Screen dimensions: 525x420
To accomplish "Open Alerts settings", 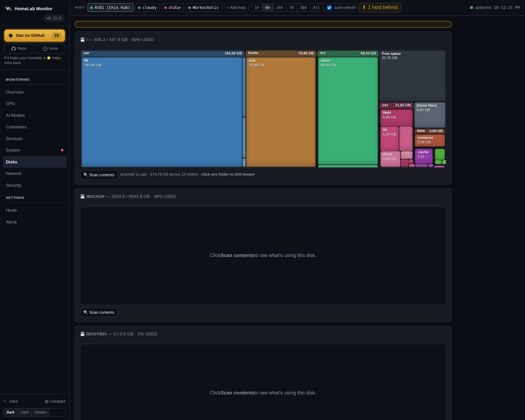I will (35, 222).
